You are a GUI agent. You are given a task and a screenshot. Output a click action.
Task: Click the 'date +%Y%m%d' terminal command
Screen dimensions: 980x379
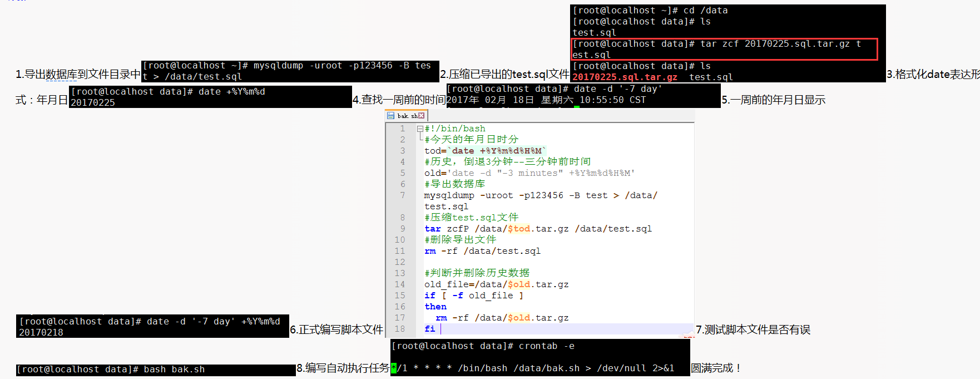click(232, 92)
